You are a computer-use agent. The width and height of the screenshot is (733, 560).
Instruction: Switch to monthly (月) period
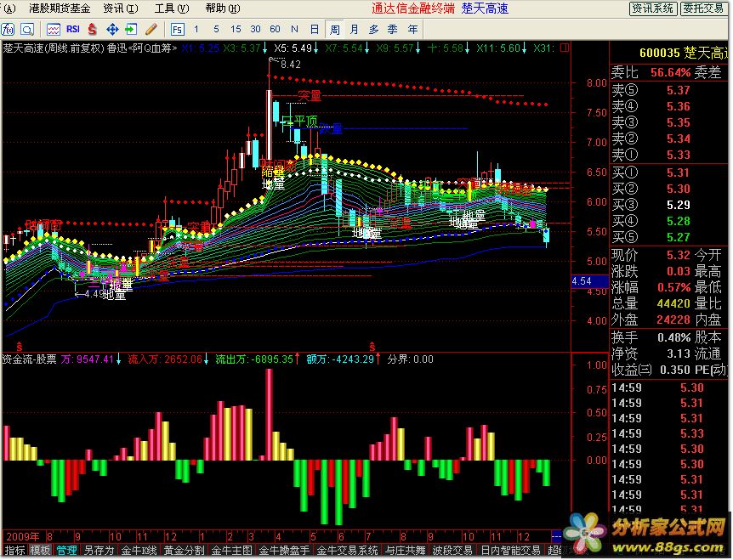[354, 30]
